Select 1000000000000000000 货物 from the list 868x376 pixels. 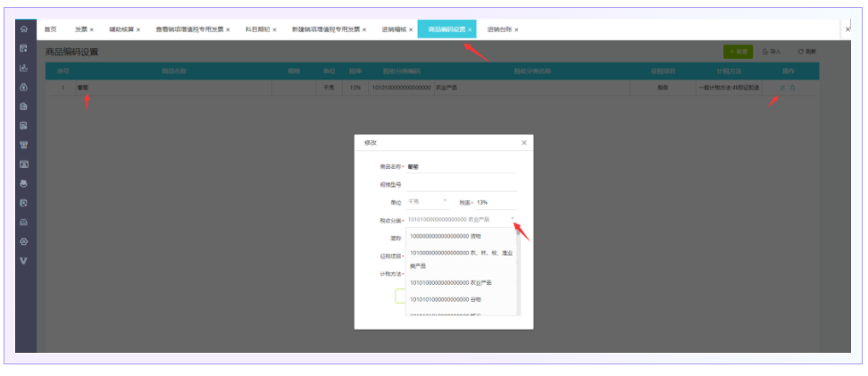click(446, 236)
